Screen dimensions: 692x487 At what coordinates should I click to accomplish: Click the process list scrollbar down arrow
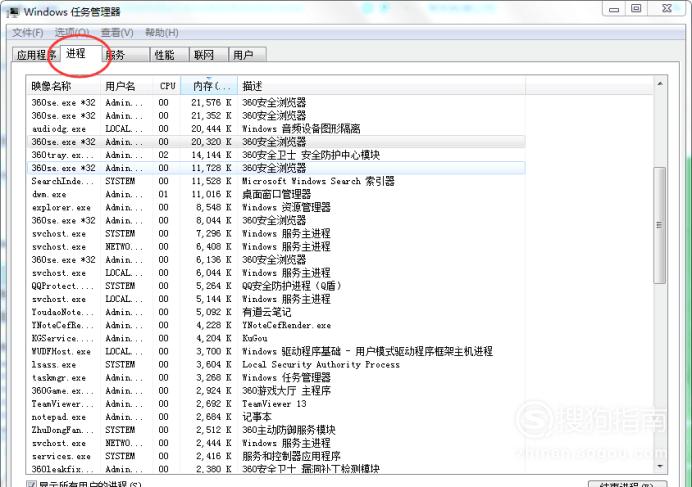pos(660,466)
